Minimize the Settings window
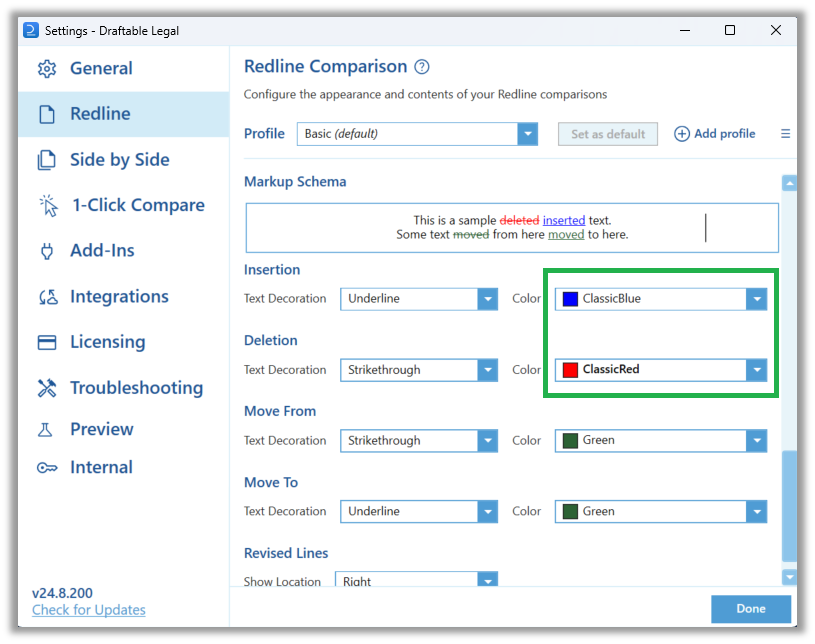The width and height of the screenshot is (815, 644). pyautogui.click(x=685, y=30)
